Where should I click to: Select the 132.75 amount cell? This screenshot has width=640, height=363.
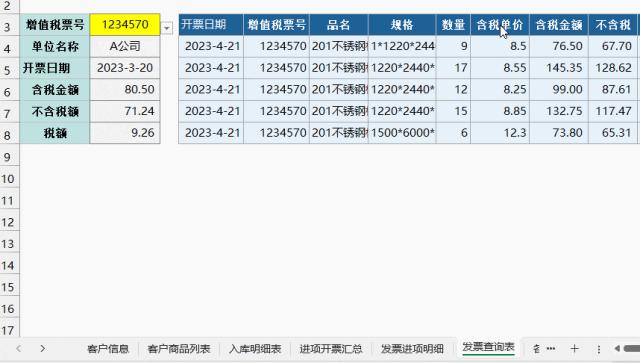tap(559, 111)
